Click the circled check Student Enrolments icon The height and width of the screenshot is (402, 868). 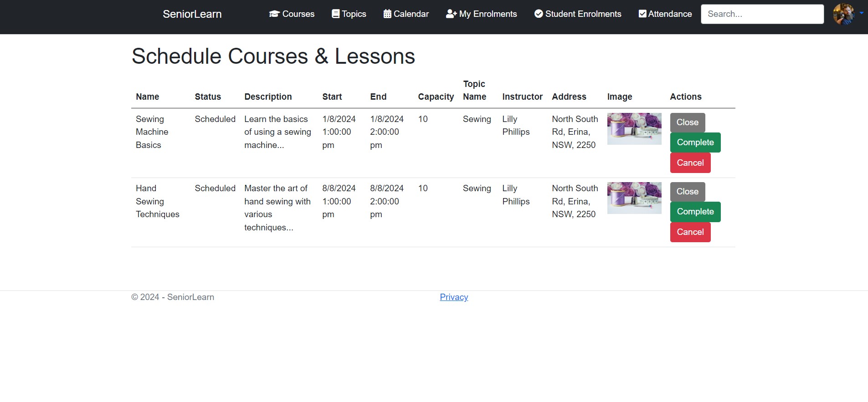539,14
